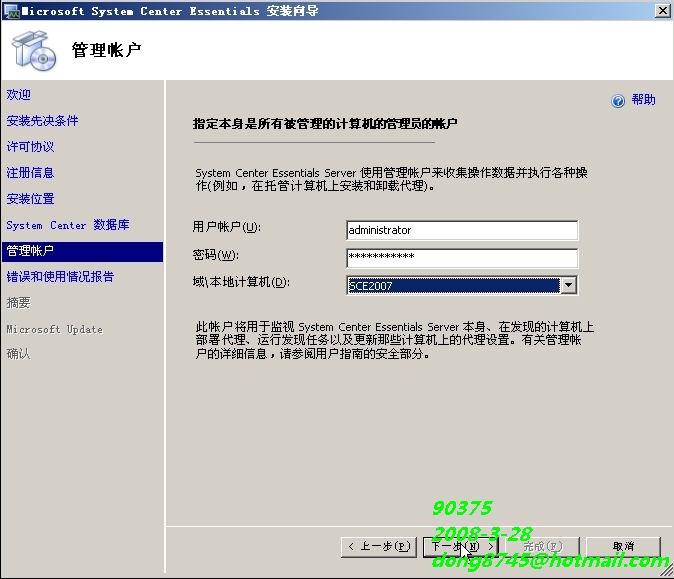Click the 密码 password field
Screen dimensions: 674x579
pos(462,258)
